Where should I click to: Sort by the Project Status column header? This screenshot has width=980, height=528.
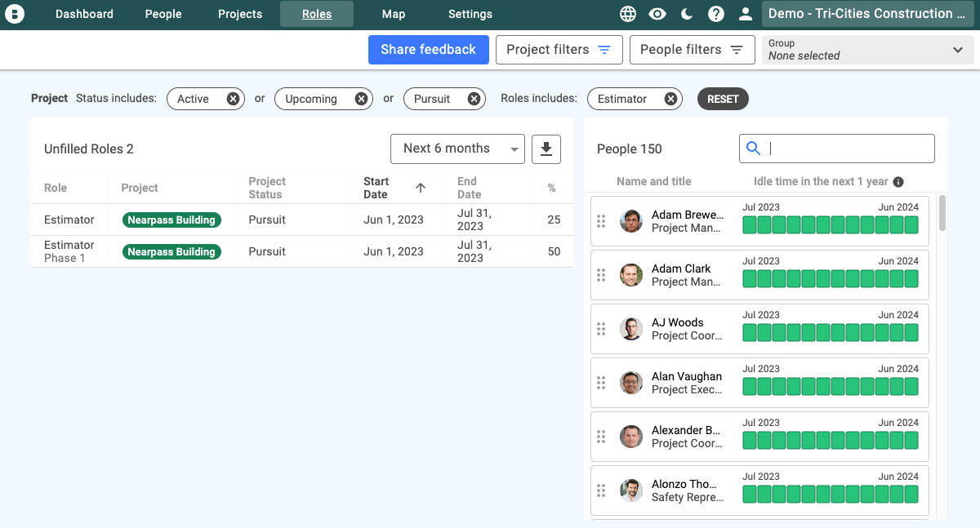click(267, 188)
